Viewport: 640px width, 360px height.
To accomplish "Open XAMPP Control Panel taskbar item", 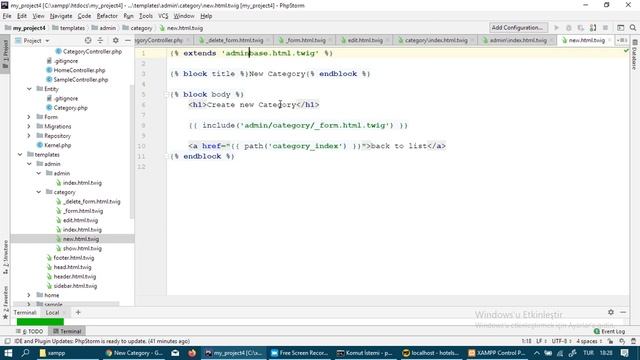I will 497,353.
